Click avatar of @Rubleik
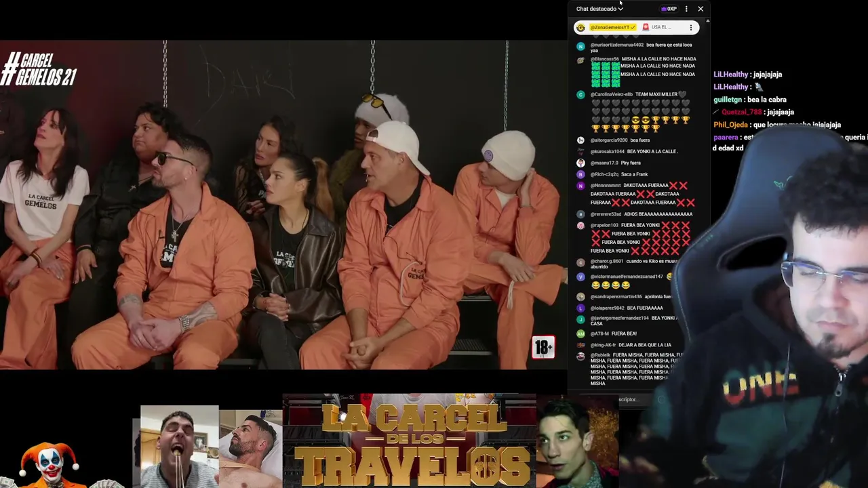Viewport: 868px width, 488px height. click(x=580, y=356)
